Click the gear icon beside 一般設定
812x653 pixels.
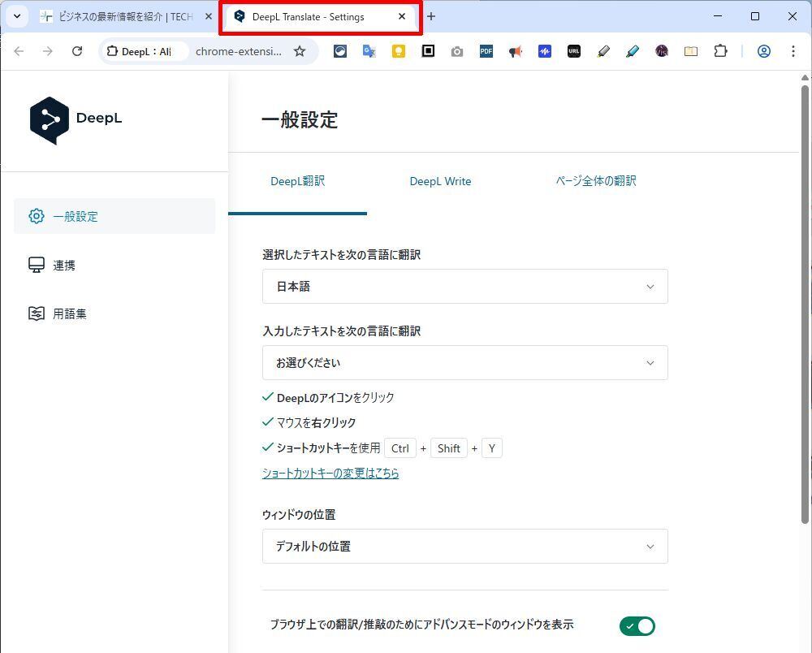(37, 216)
